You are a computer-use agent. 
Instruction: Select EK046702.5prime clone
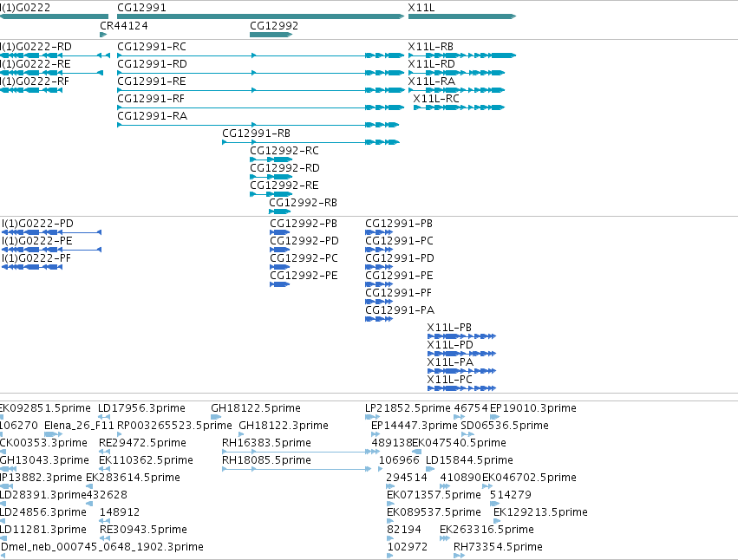487,486
